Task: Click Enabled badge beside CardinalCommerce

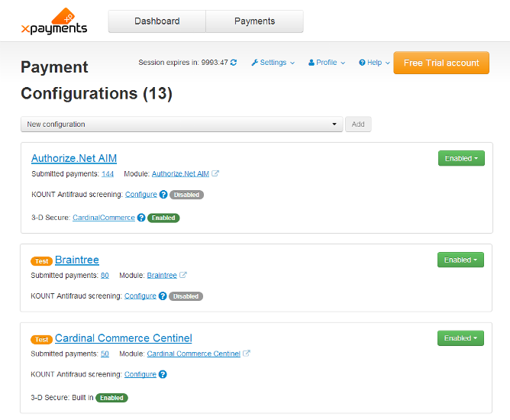Action: 163,218
